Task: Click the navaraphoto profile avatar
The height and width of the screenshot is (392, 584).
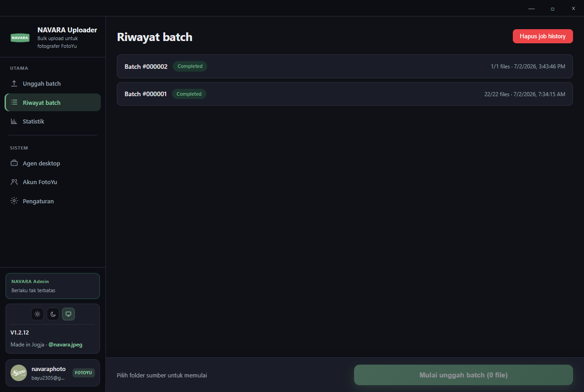Action: 19,373
